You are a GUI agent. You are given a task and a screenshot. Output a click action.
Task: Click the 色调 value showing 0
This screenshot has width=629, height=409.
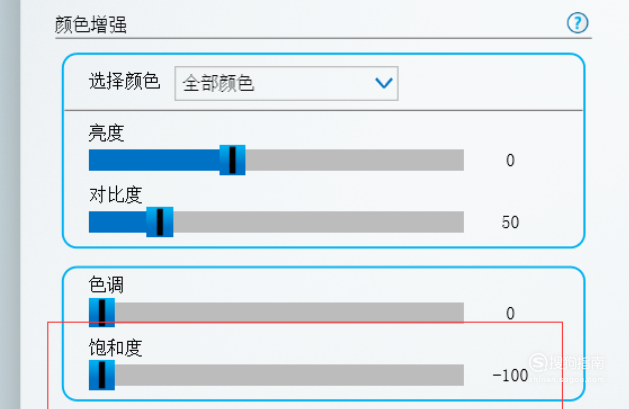click(x=510, y=313)
